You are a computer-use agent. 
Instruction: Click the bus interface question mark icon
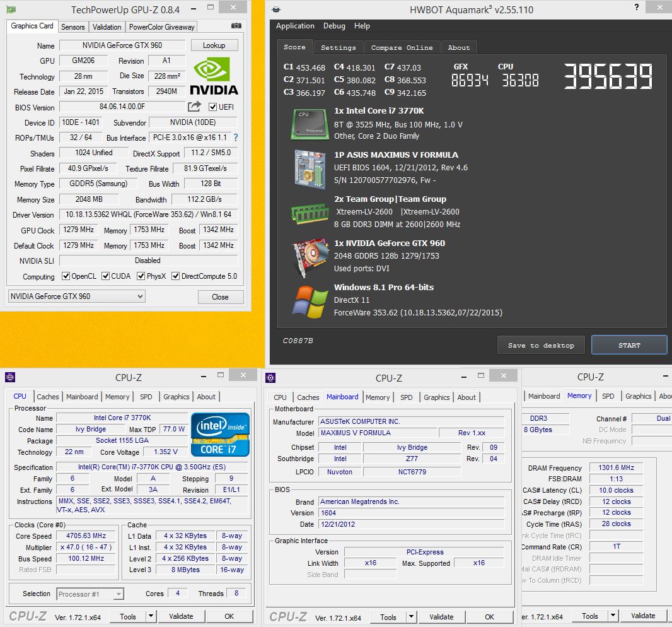pos(236,138)
